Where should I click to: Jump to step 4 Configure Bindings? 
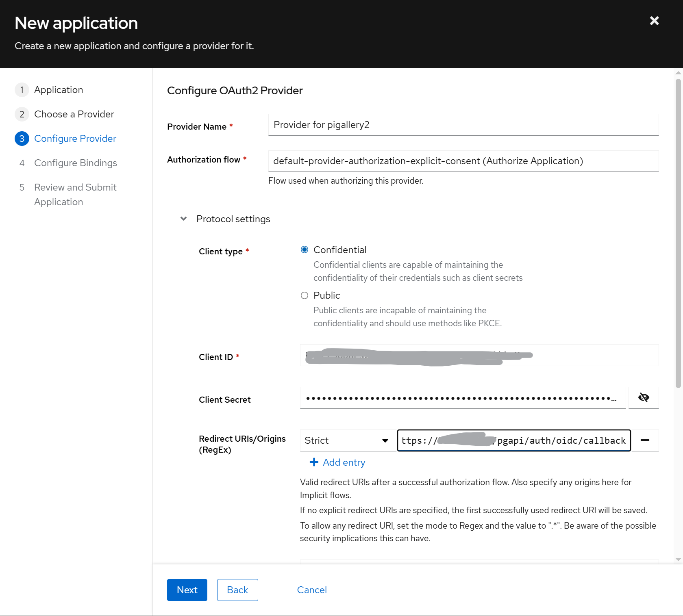pos(75,163)
